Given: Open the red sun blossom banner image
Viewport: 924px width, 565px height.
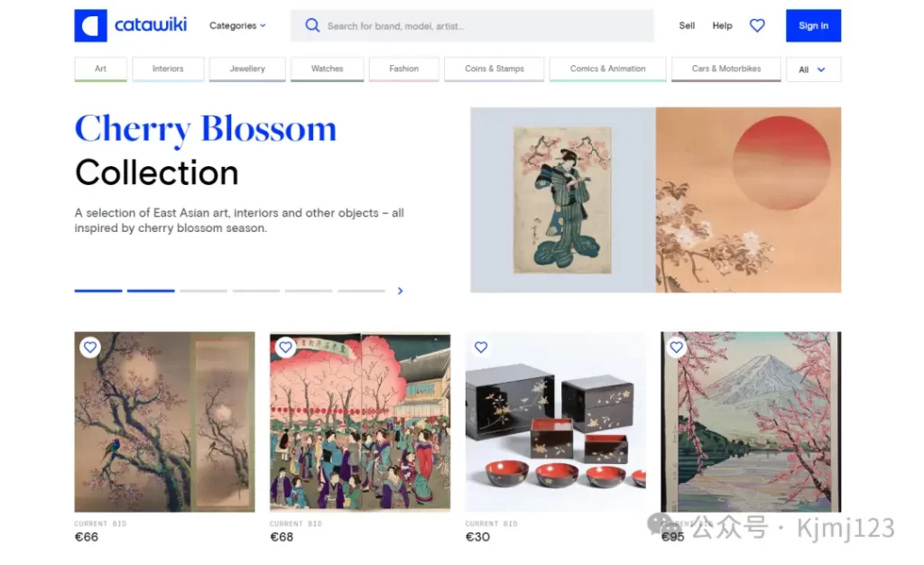Looking at the screenshot, I should tap(748, 199).
